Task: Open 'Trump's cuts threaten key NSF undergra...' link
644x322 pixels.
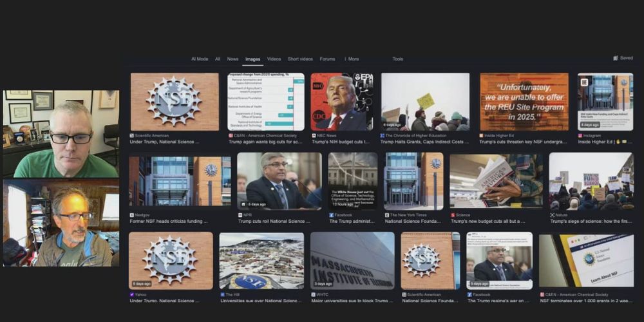Action: point(523,142)
